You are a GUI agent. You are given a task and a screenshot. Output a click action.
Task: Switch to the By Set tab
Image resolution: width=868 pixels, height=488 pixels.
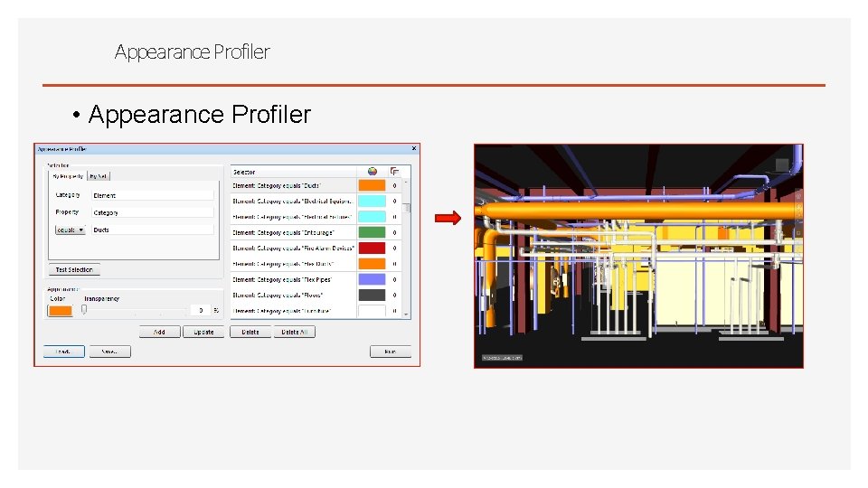99,176
